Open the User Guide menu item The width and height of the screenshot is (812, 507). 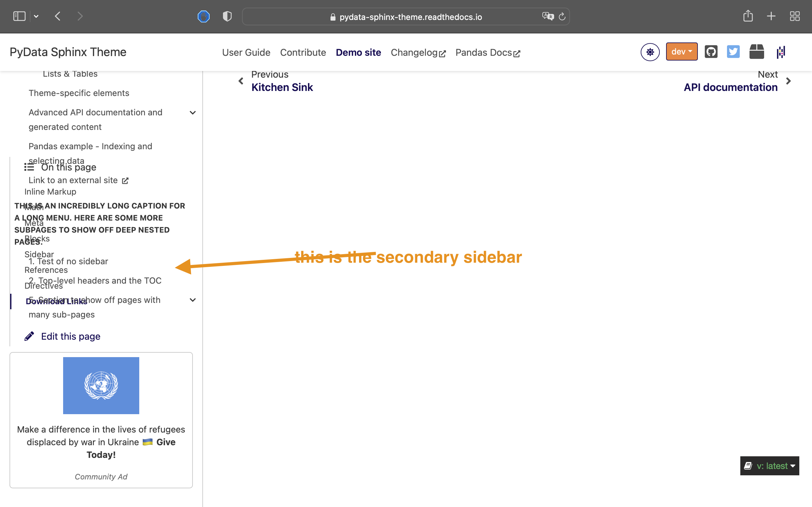pos(246,52)
